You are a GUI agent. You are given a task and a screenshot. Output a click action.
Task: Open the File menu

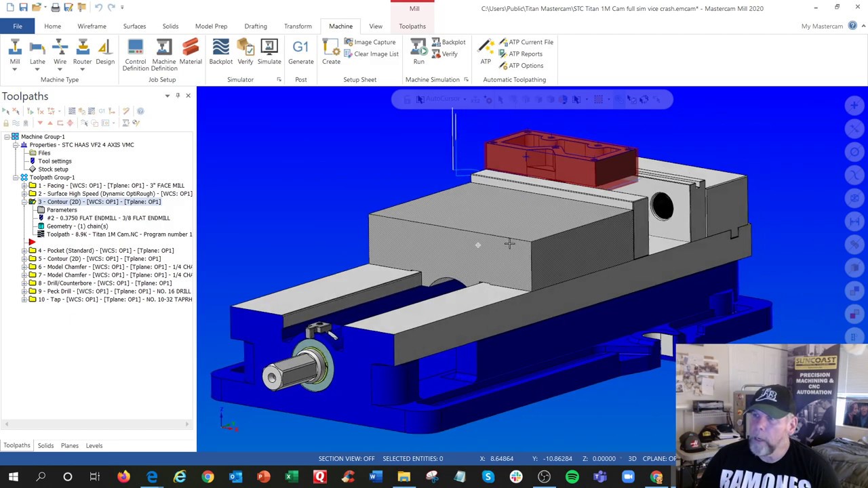(18, 26)
